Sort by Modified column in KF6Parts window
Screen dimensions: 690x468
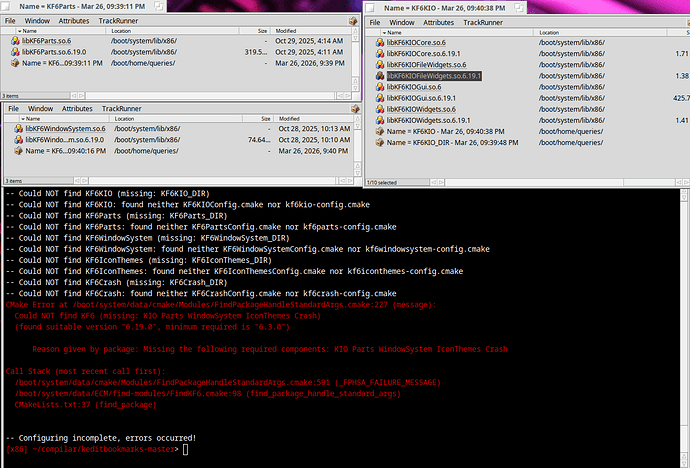click(312, 31)
